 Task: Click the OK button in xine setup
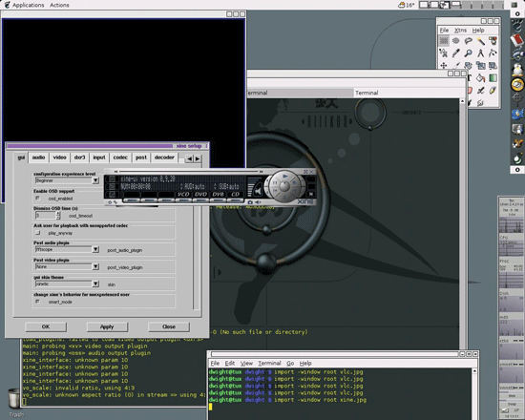(46, 326)
